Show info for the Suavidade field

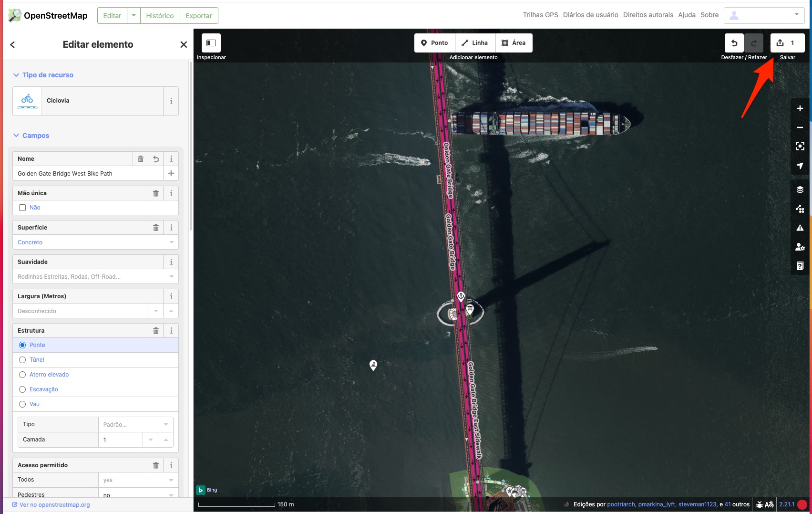[171, 262]
